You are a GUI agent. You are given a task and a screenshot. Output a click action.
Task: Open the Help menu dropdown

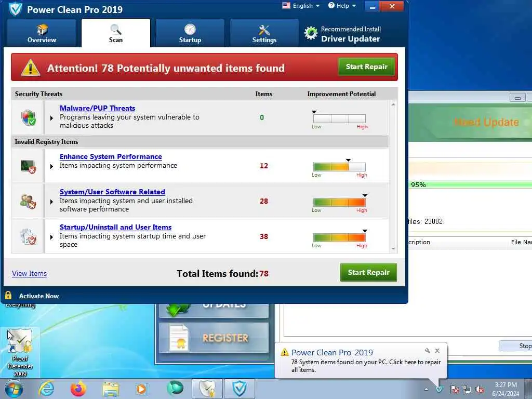point(342,6)
